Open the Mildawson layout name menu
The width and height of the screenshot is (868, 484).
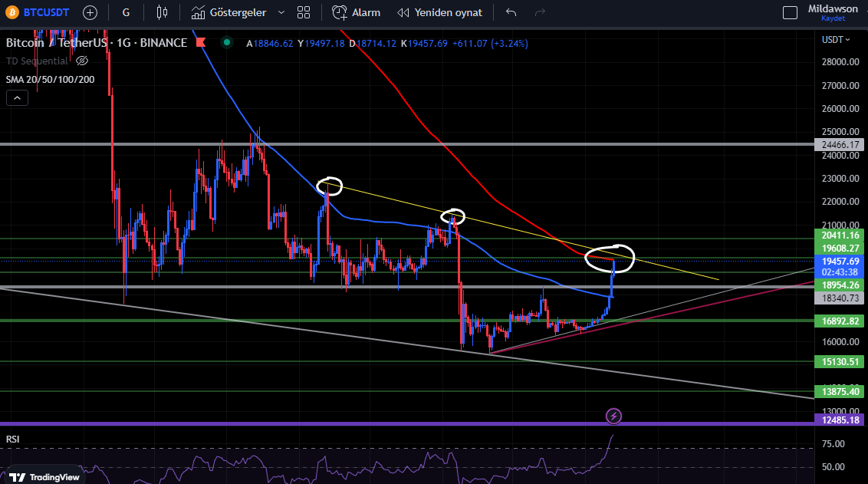pyautogui.click(x=833, y=8)
